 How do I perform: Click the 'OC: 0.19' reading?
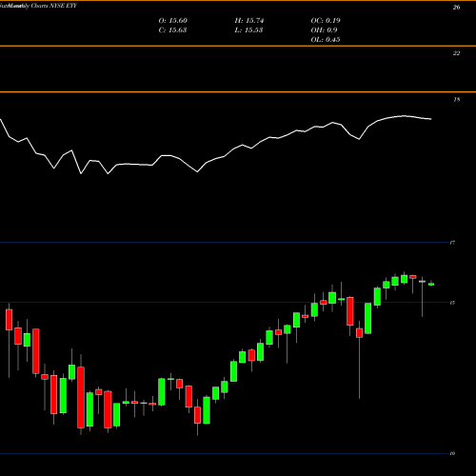tap(326, 21)
